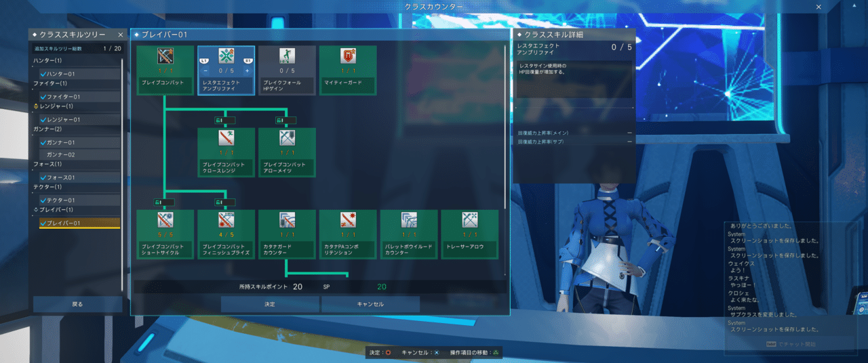Screen dimensions: 868x363
Task: Click prerequisite lock badge above クロースレンジ
Action: coord(226,121)
